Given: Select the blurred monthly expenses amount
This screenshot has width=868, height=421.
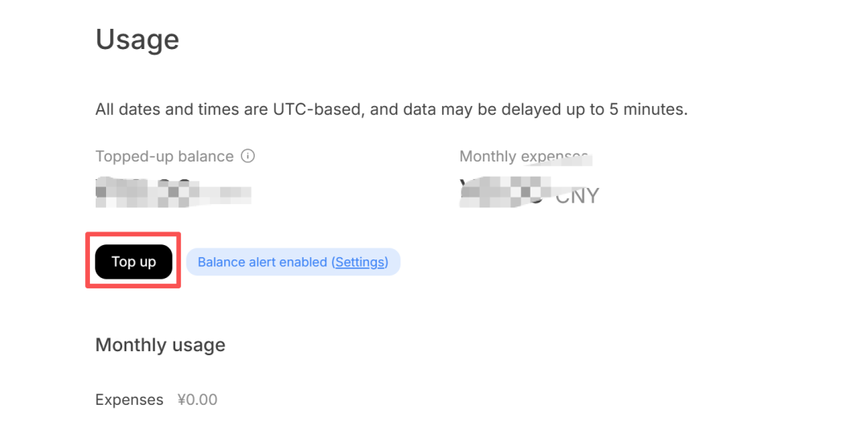Looking at the screenshot, I should (505, 192).
